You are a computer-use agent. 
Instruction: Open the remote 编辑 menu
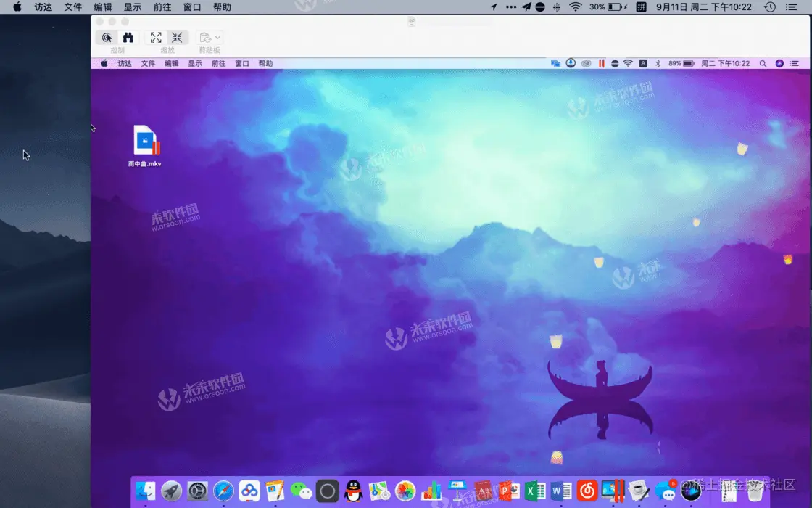coord(171,63)
